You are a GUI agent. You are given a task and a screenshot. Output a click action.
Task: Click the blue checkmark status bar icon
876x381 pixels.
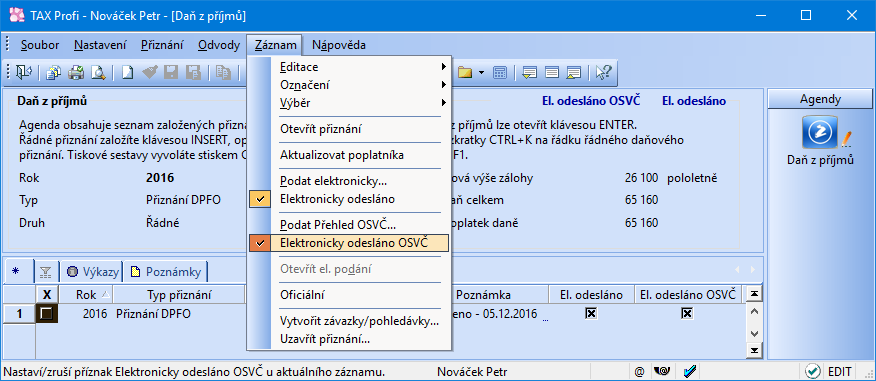pos(689,372)
